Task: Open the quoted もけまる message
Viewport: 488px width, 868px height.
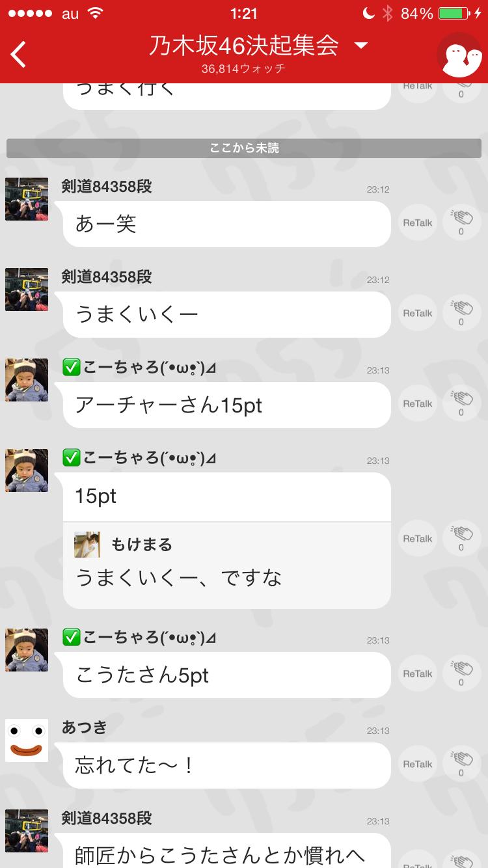Action: (x=227, y=565)
